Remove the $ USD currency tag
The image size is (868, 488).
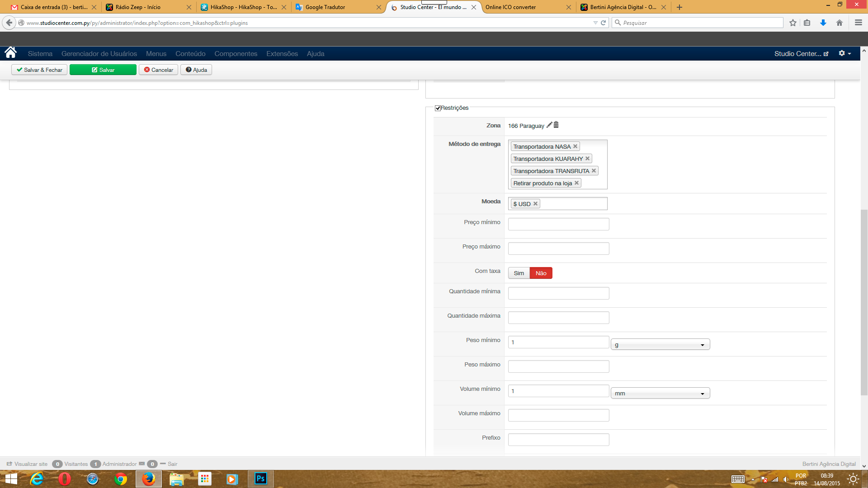coord(535,204)
